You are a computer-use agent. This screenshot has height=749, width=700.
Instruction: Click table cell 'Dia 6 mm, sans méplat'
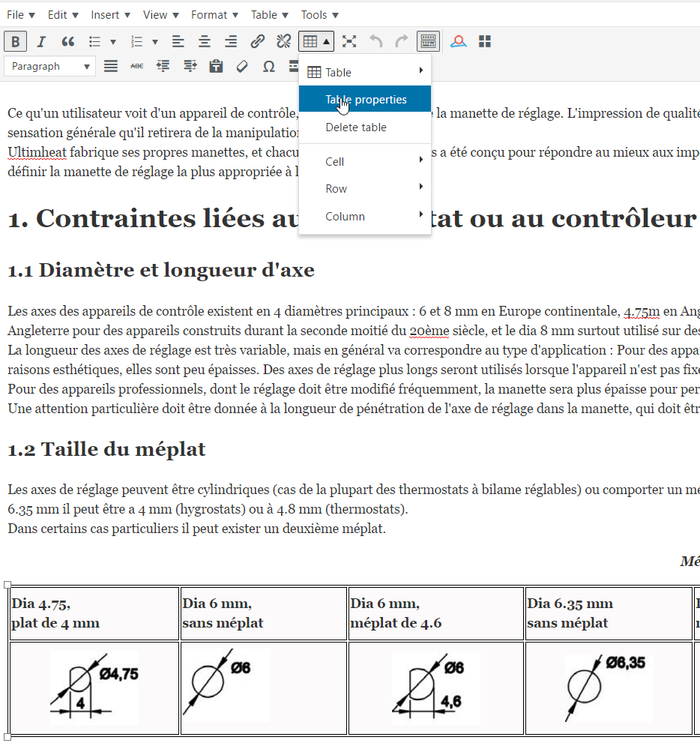(x=264, y=613)
